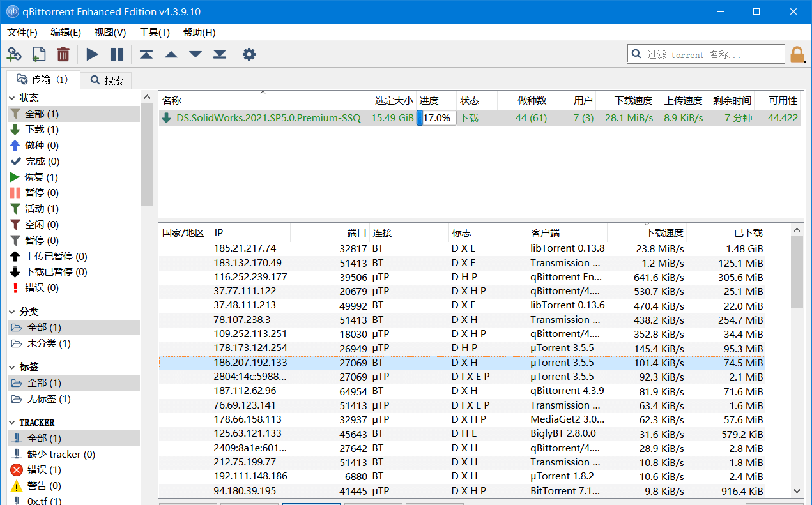Select the 未分类 (1) category

point(73,343)
